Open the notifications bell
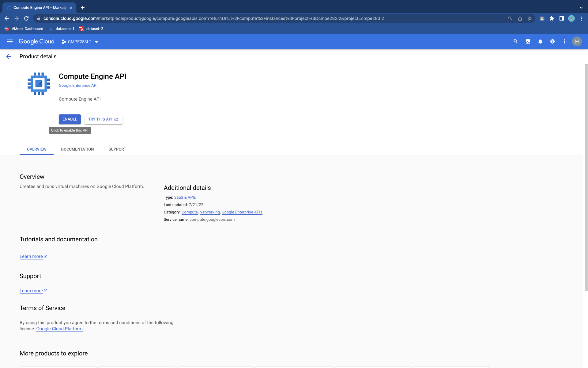 pos(540,41)
